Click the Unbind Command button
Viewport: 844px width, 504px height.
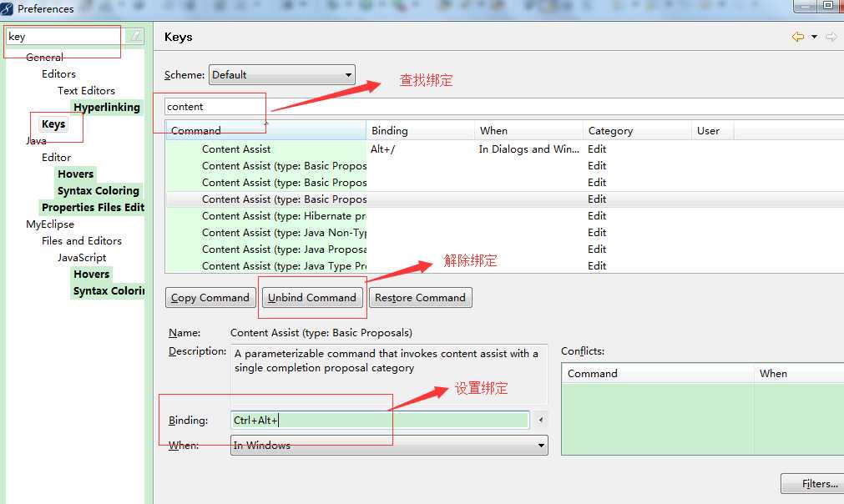pyautogui.click(x=312, y=297)
